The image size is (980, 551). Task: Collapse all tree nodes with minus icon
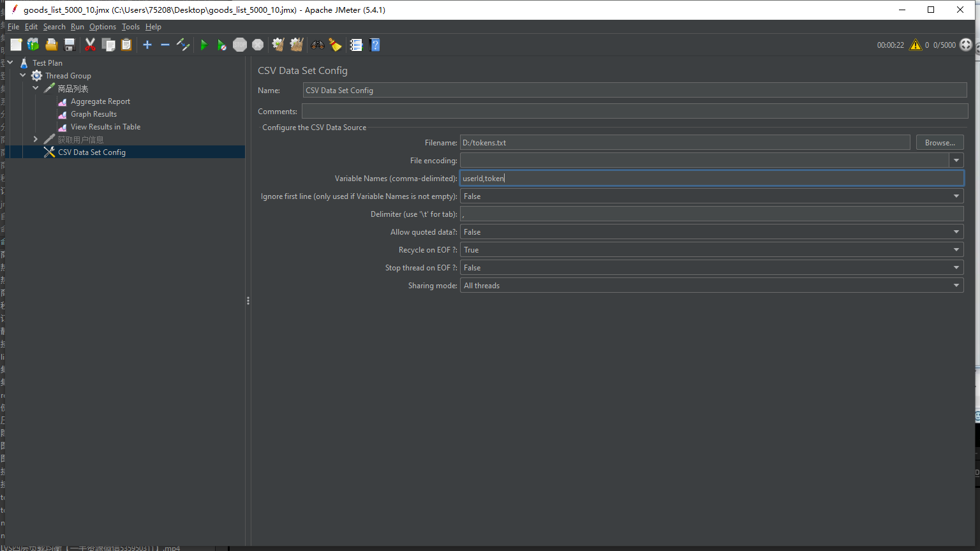click(165, 45)
